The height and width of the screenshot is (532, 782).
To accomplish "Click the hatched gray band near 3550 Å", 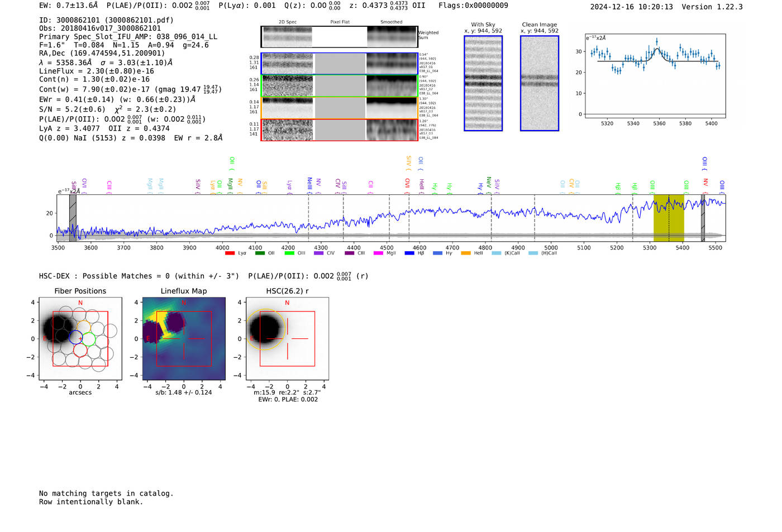I will pos(73,218).
